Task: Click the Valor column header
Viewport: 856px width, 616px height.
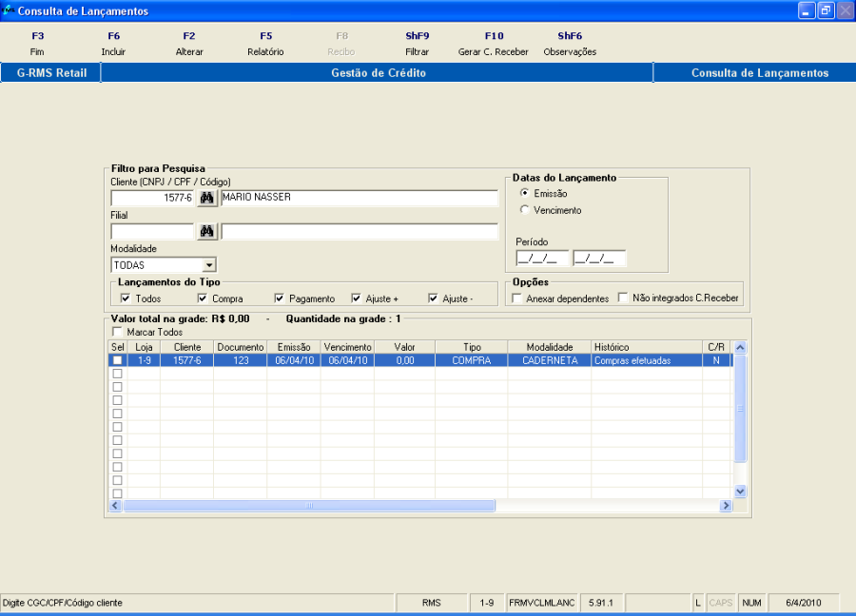Action: point(404,347)
